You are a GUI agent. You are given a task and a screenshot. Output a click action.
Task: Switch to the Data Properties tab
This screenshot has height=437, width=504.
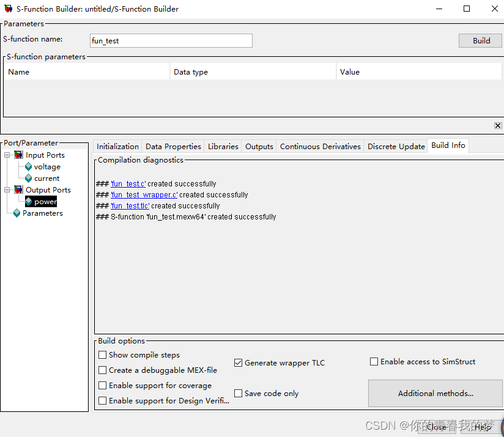click(x=173, y=147)
